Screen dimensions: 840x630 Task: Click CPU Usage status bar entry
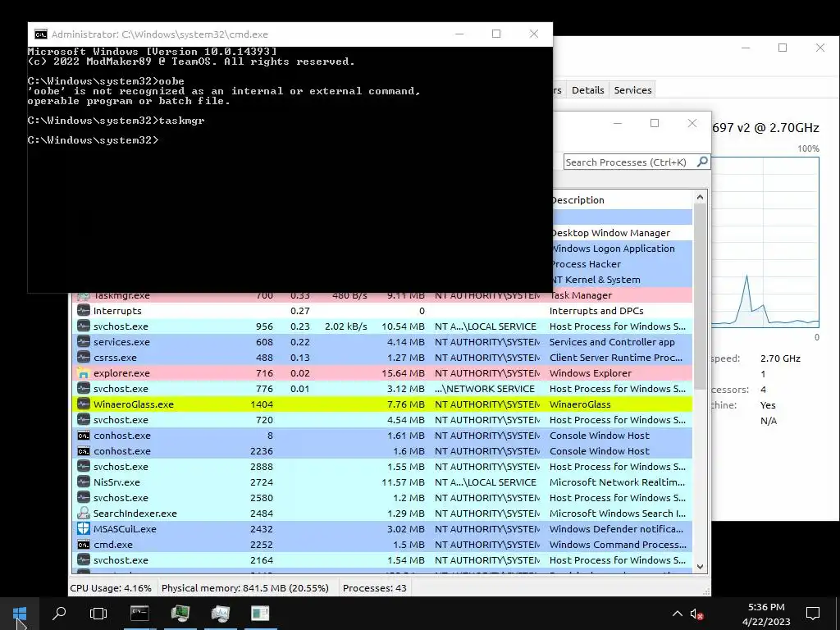pos(111,587)
